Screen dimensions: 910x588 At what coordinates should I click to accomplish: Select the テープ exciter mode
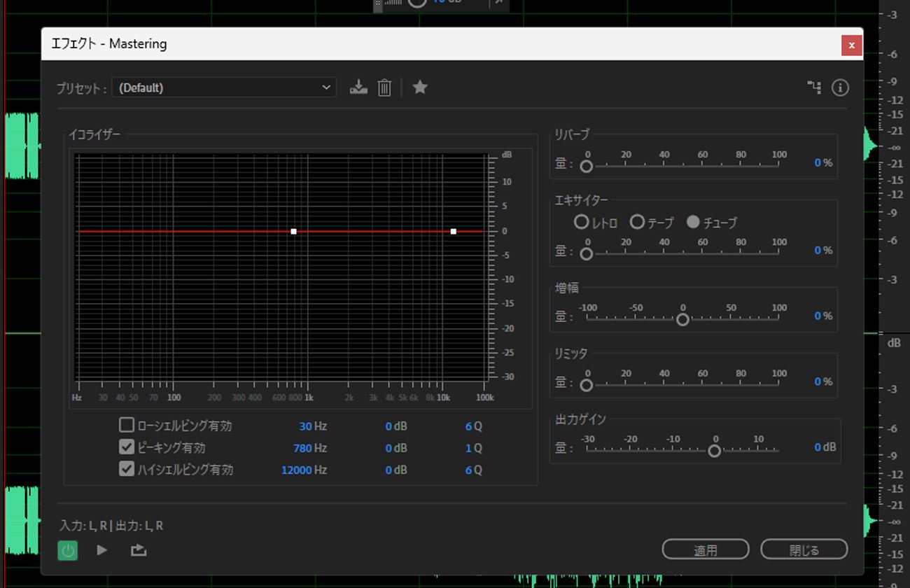[x=637, y=222]
